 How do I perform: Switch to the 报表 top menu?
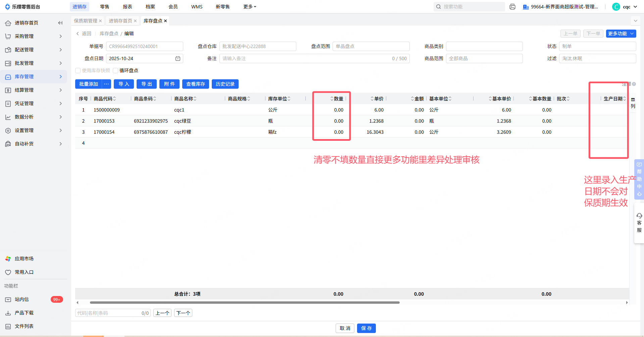[127, 7]
